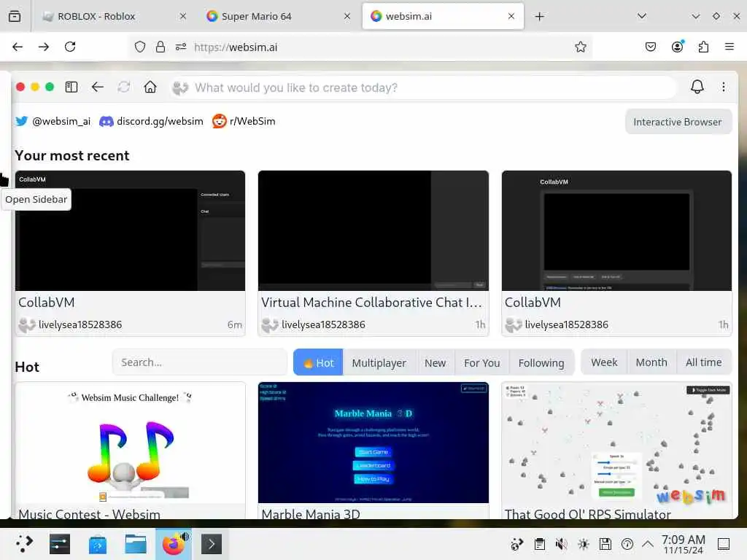
Task: Filter by Week time range
Action: pos(604,362)
